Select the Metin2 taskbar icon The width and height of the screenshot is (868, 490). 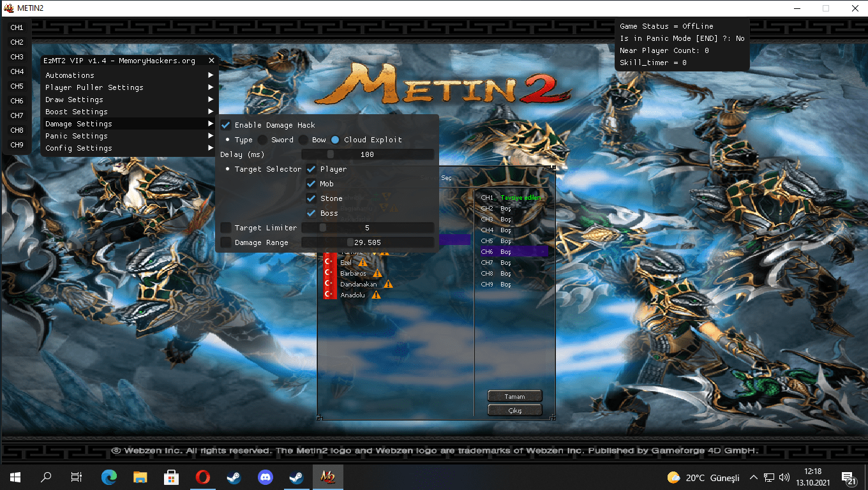(327, 477)
